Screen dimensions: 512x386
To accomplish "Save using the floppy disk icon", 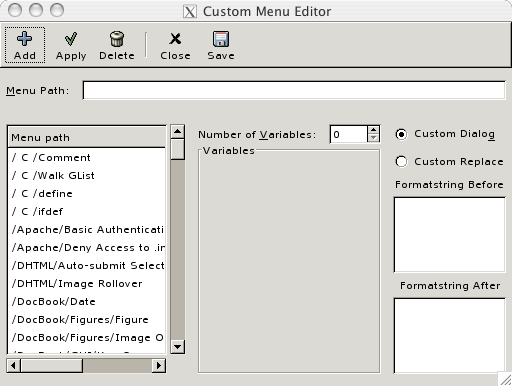I will pyautogui.click(x=221, y=39).
